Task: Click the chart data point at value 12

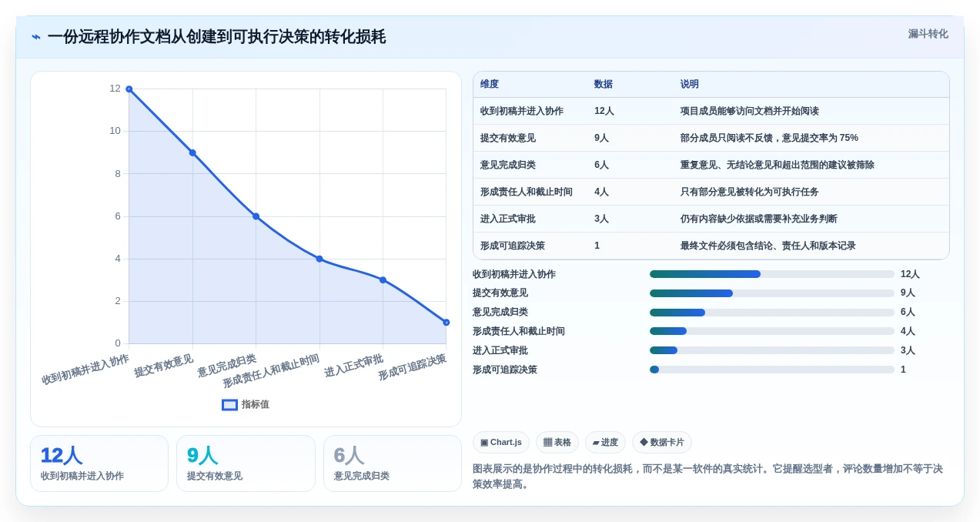Action: (x=129, y=89)
